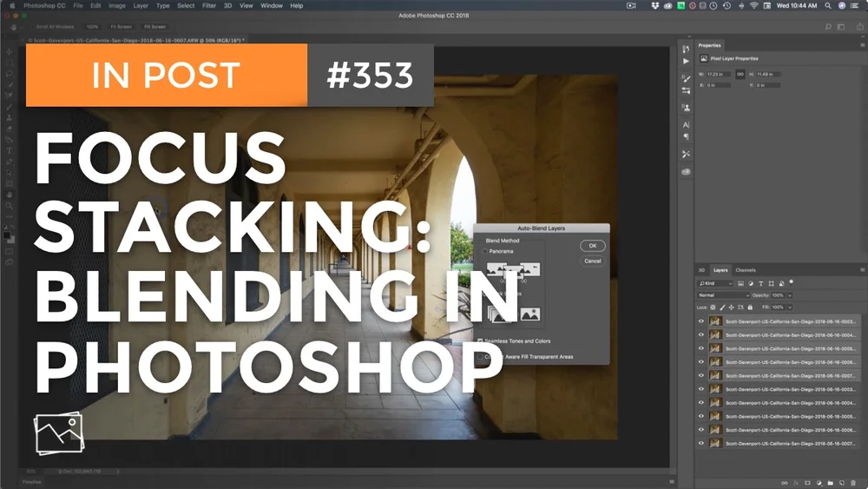Click the new adjustment layer icon

click(819, 483)
